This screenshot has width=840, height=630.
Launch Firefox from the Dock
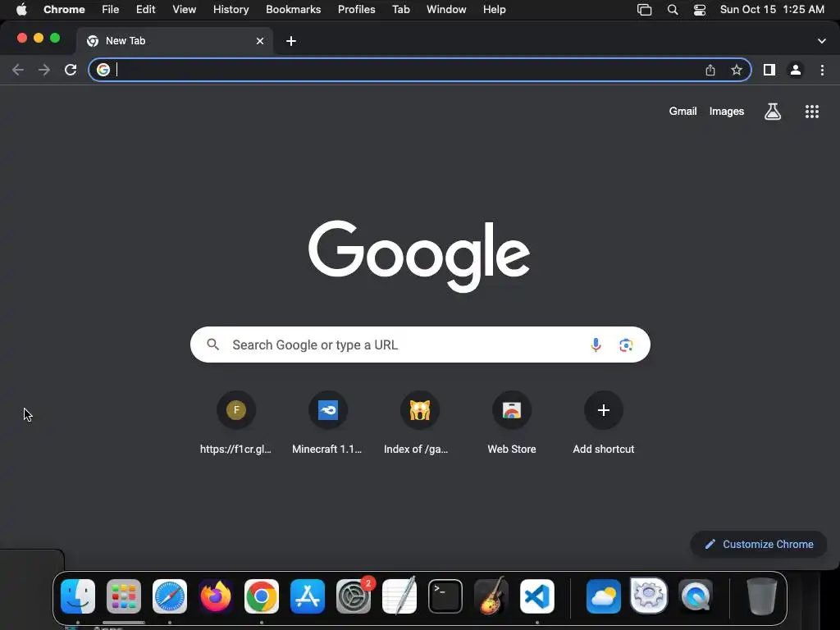click(x=216, y=596)
